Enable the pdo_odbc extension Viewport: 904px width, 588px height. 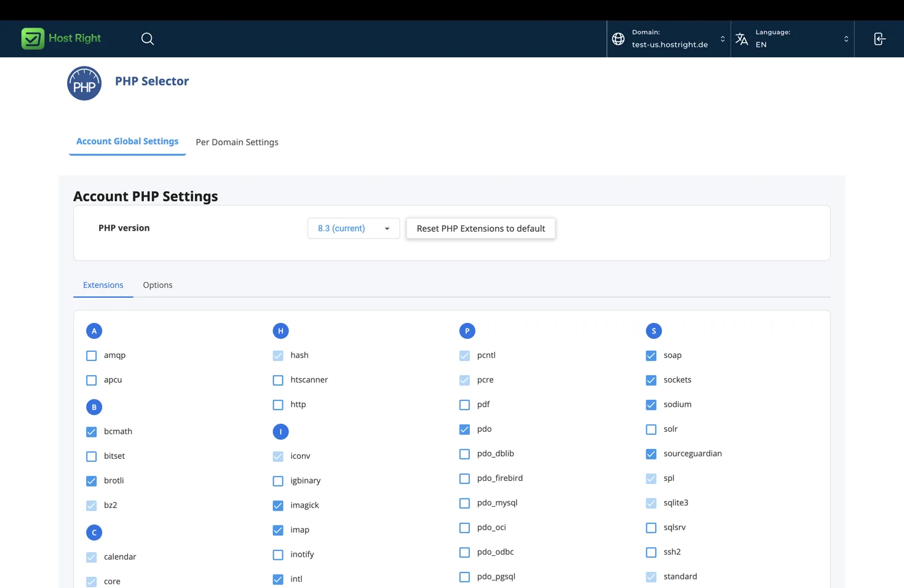point(465,552)
